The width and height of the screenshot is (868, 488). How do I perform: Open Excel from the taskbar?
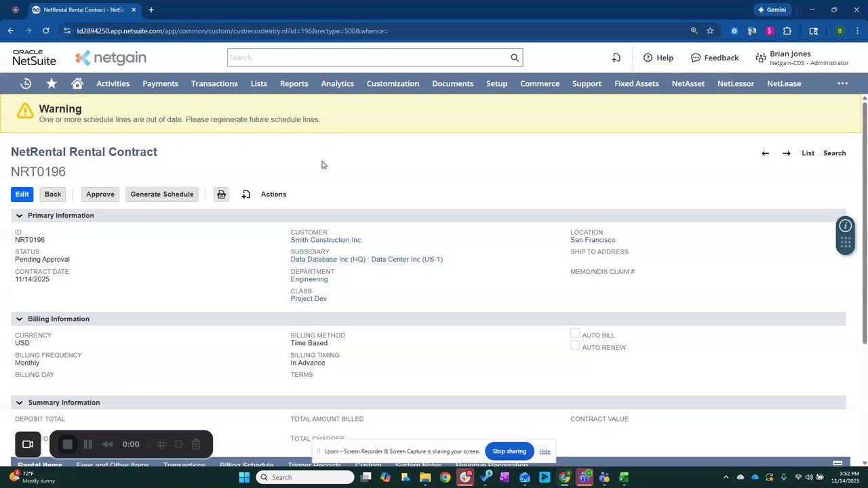(624, 477)
